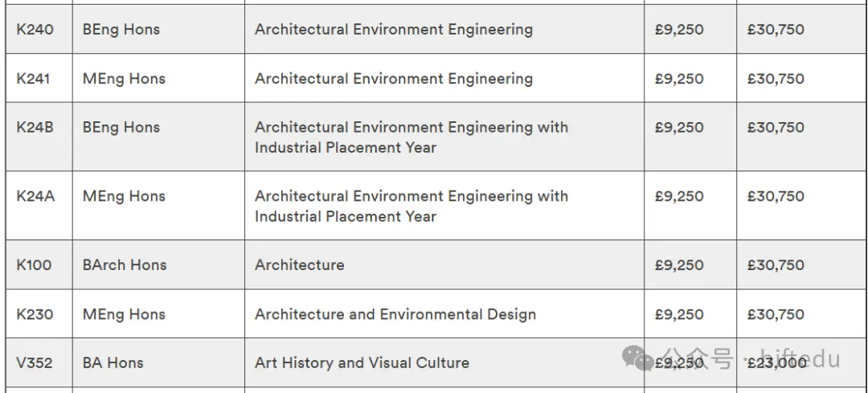Select course code K240 cell
This screenshot has width=868, height=393.
35,30
